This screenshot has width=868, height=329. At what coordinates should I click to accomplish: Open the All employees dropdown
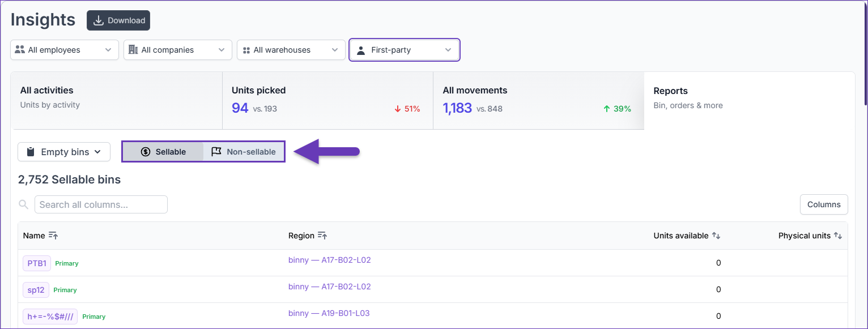(x=65, y=50)
